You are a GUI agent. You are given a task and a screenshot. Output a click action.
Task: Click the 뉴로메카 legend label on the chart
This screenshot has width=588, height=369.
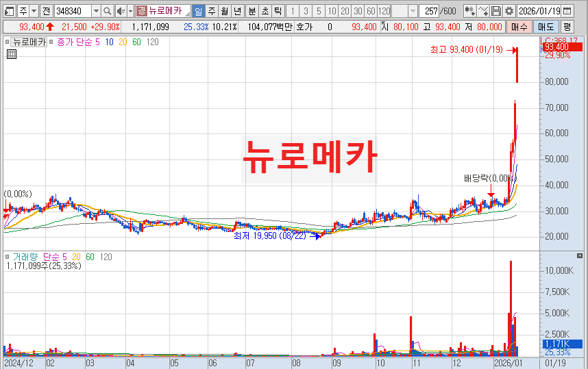click(29, 42)
